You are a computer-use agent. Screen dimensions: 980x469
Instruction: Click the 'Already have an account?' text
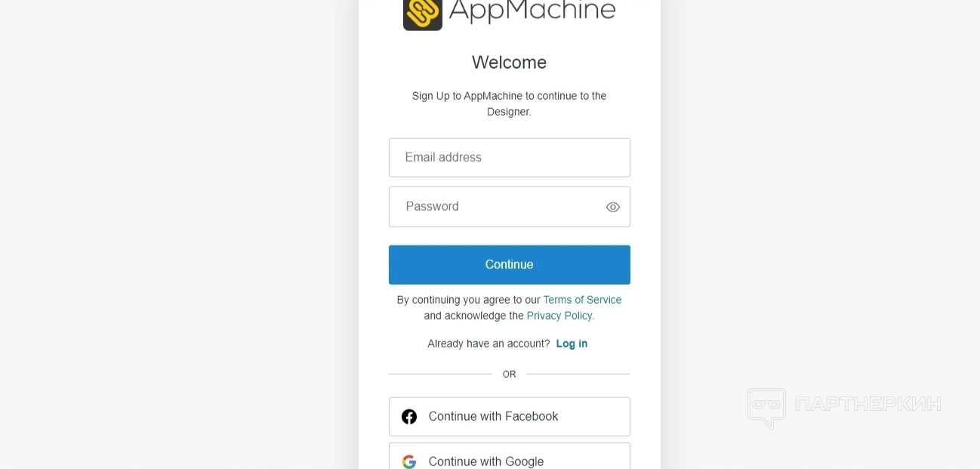(x=488, y=344)
